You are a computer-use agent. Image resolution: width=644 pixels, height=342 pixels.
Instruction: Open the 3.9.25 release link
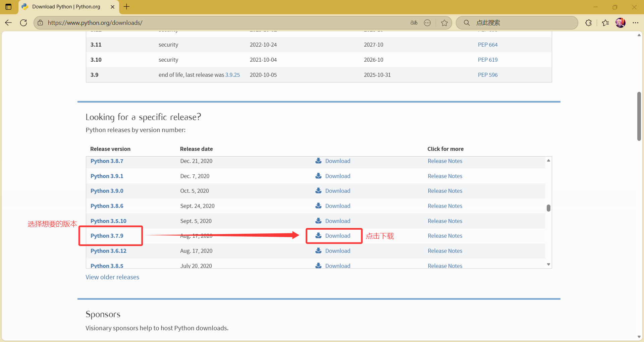click(232, 75)
